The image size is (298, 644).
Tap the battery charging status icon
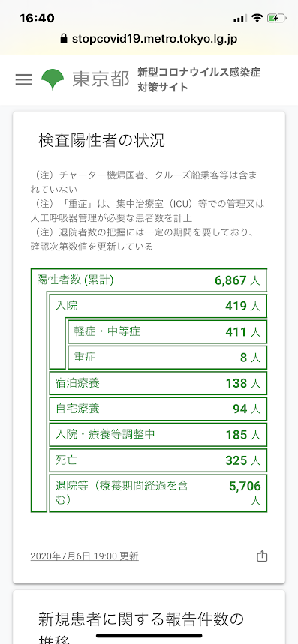click(x=275, y=19)
